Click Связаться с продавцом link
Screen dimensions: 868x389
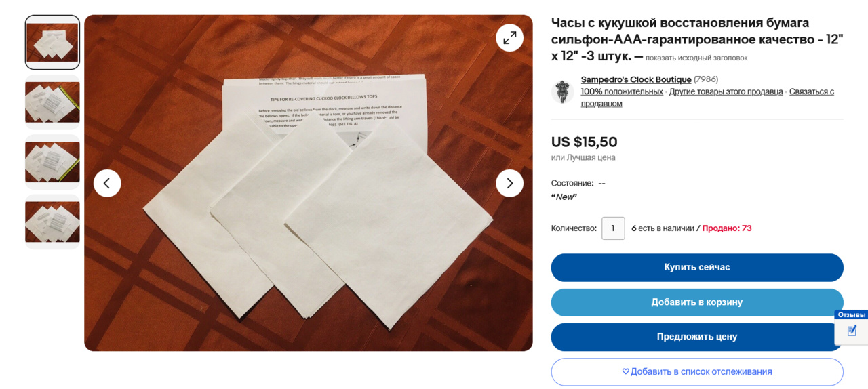[x=707, y=98]
